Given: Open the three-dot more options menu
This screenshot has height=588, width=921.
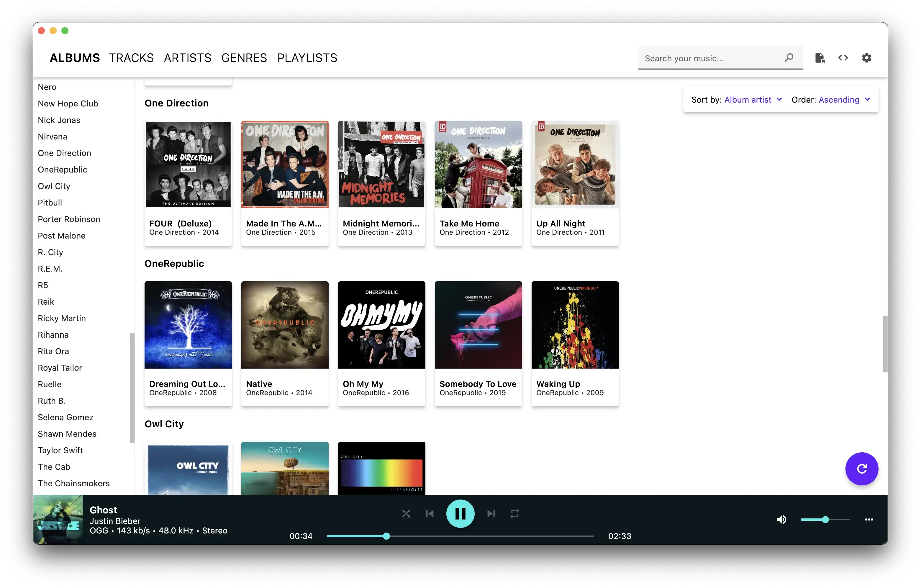Looking at the screenshot, I should click(868, 520).
